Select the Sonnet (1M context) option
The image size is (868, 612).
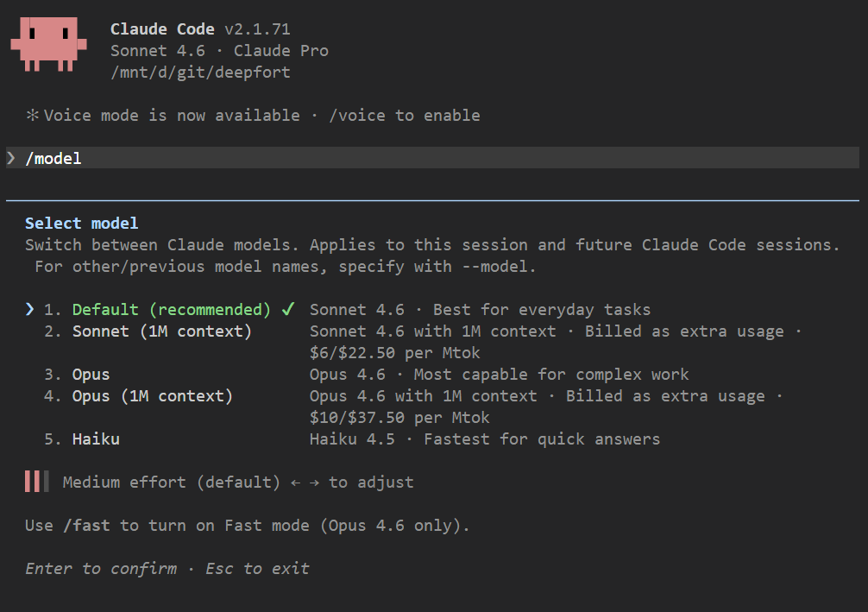tap(161, 331)
